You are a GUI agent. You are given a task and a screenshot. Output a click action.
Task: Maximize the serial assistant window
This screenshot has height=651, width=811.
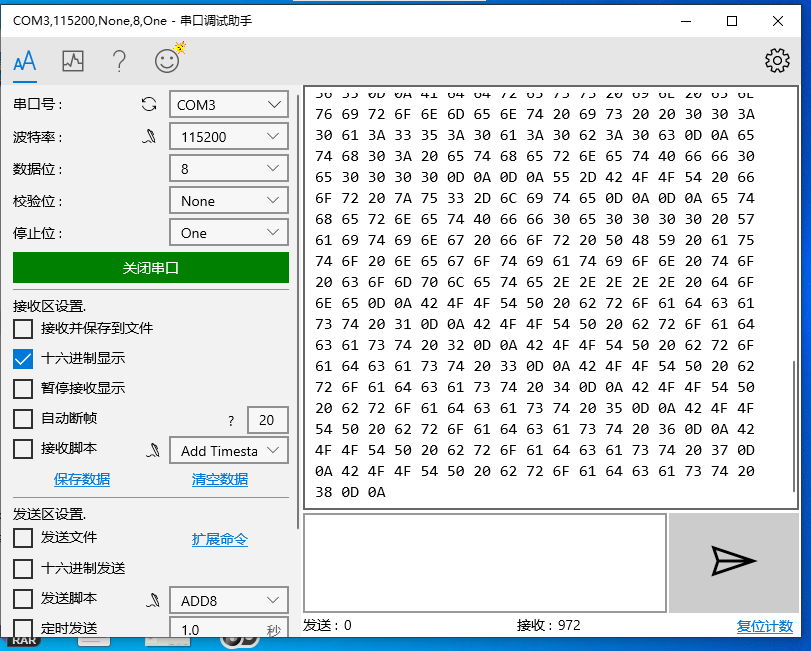pos(732,21)
